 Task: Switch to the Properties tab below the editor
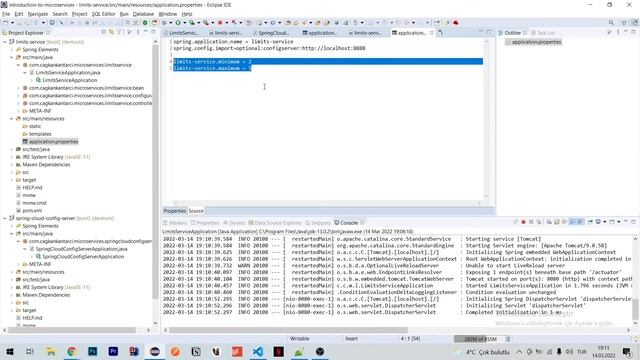(x=174, y=211)
